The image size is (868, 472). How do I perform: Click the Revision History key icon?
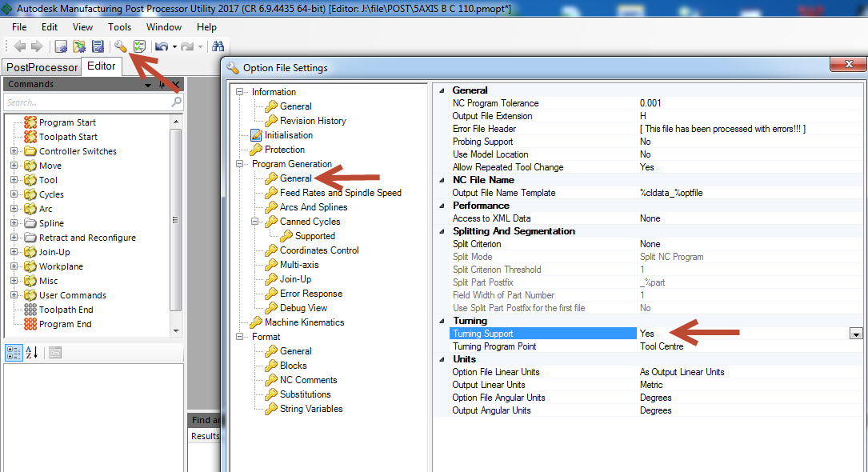point(270,121)
